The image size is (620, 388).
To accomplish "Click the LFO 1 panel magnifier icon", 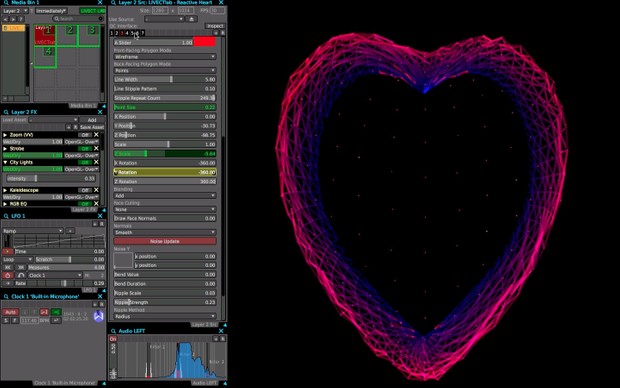I will tap(6, 216).
